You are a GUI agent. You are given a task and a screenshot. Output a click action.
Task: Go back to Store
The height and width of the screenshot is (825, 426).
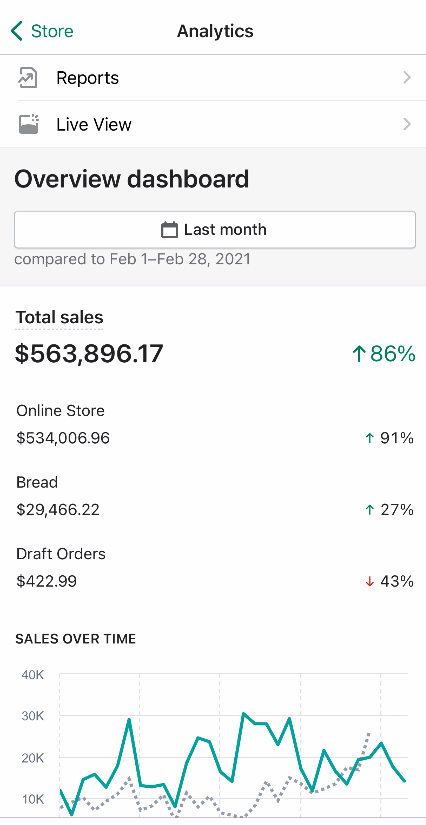click(x=42, y=31)
